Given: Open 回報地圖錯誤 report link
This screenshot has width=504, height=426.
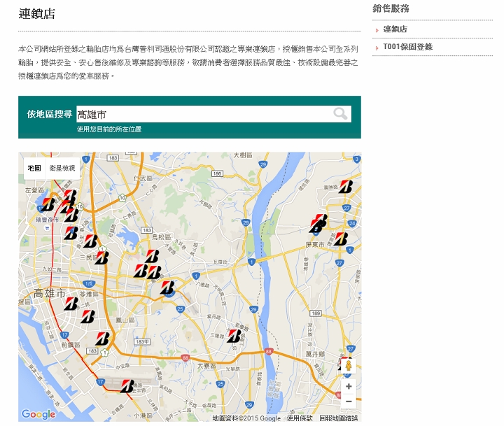Looking at the screenshot, I should 339,418.
